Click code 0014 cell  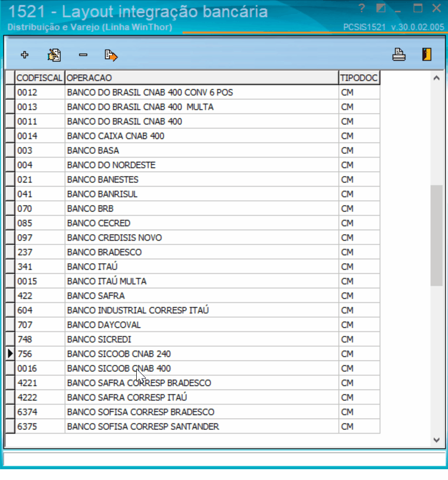point(40,136)
